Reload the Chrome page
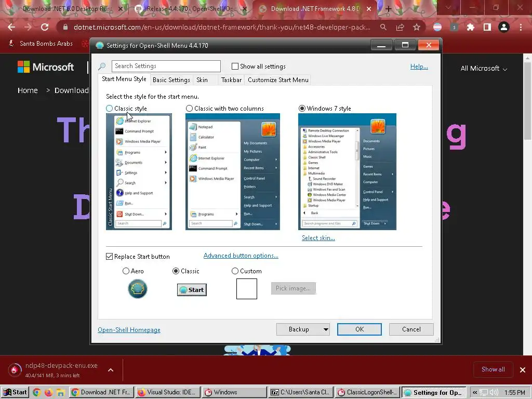The width and height of the screenshot is (532, 399). point(45,27)
